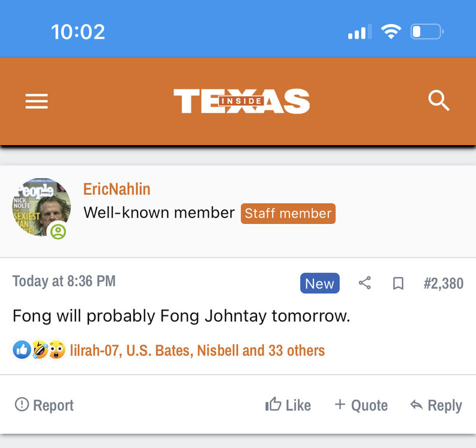Reply to the Fong Johntay post
Image resolution: width=476 pixels, height=448 pixels.
pyautogui.click(x=436, y=405)
